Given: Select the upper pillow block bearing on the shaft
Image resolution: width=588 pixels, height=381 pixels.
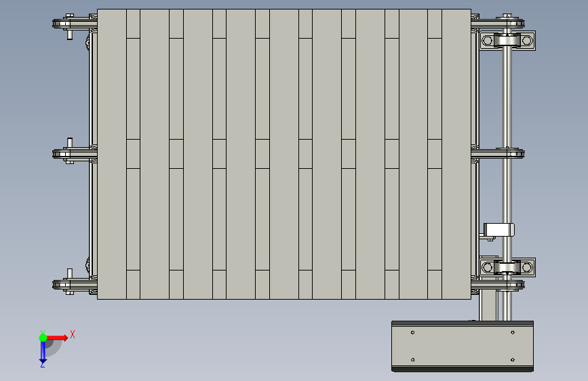Looking at the screenshot, I should pyautogui.click(x=507, y=41).
